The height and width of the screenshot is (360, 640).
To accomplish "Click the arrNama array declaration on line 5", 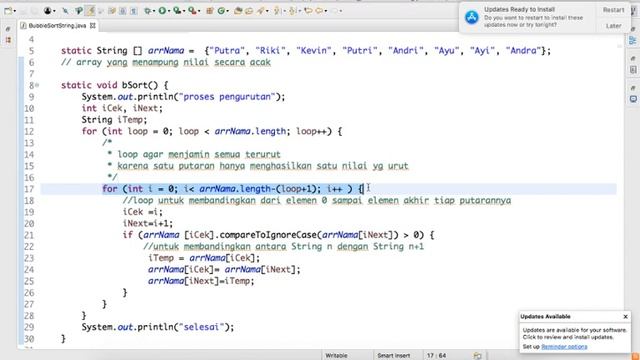I will point(306,51).
